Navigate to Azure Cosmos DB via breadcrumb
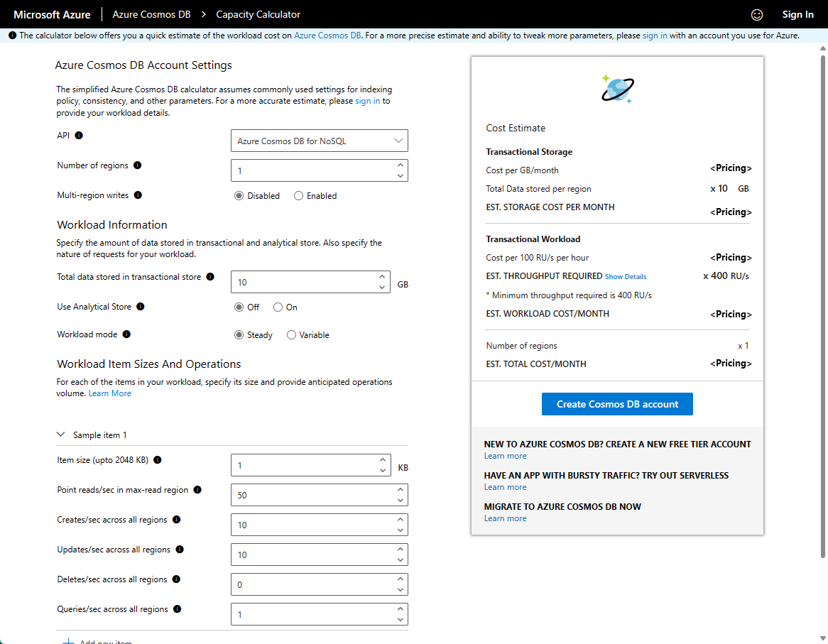The width and height of the screenshot is (828, 644). 151,14
